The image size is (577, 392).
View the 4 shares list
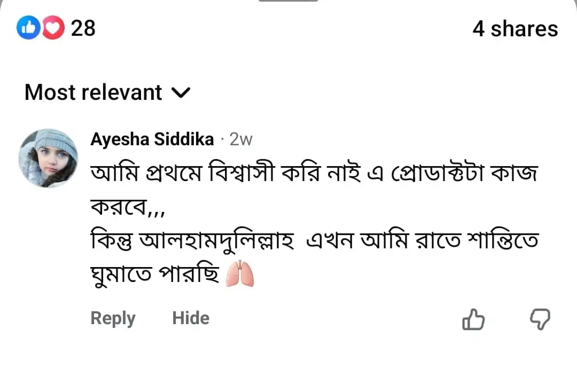(514, 29)
